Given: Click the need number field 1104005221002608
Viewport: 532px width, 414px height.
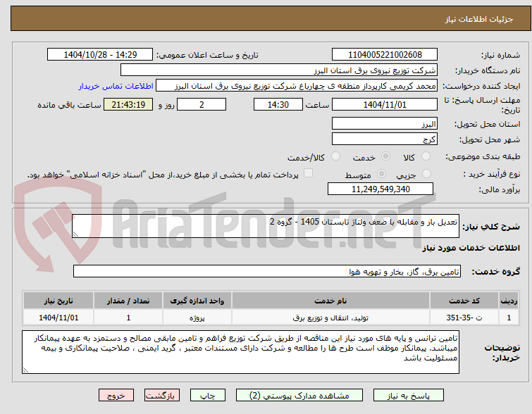Looking at the screenshot, I should [385, 55].
